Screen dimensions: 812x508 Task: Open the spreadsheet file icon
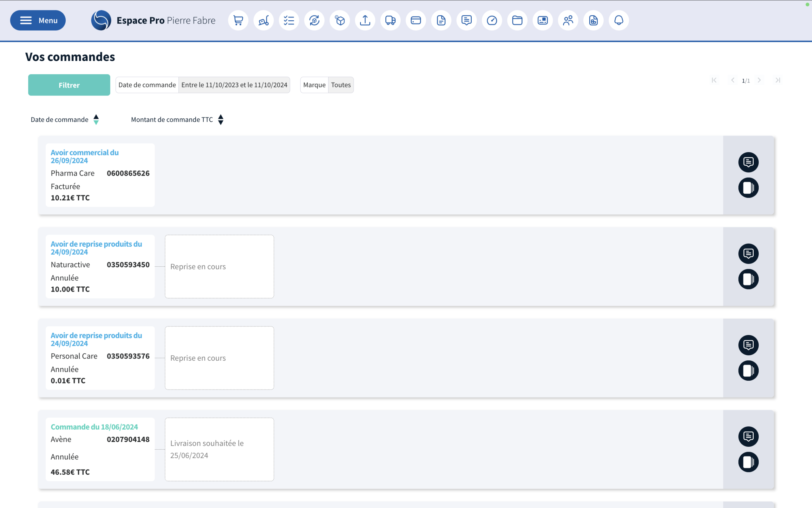[593, 21]
